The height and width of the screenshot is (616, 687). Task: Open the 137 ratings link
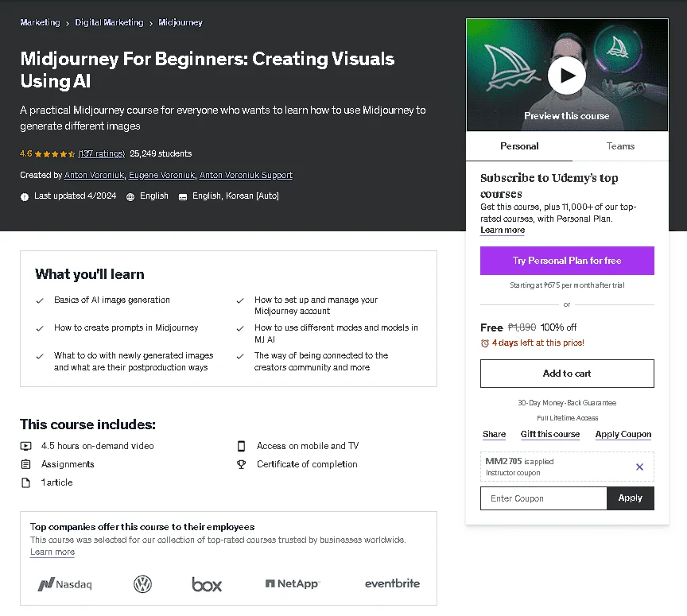tap(101, 153)
